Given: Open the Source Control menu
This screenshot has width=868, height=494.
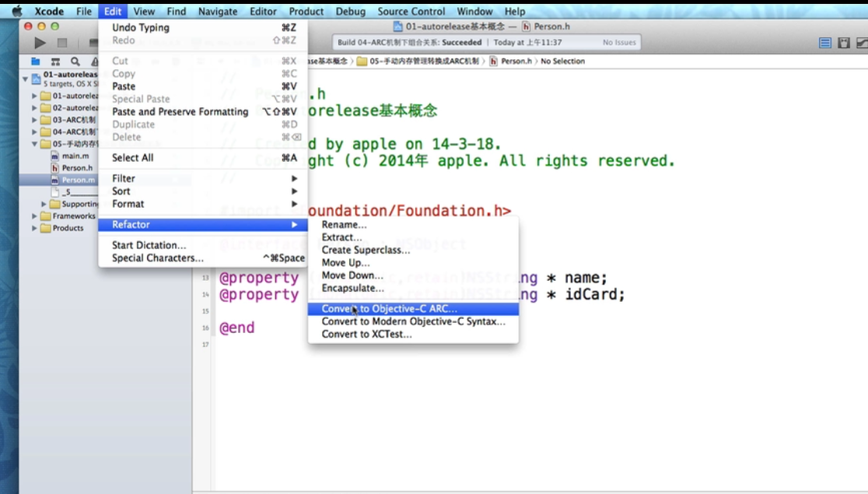Looking at the screenshot, I should [x=411, y=11].
